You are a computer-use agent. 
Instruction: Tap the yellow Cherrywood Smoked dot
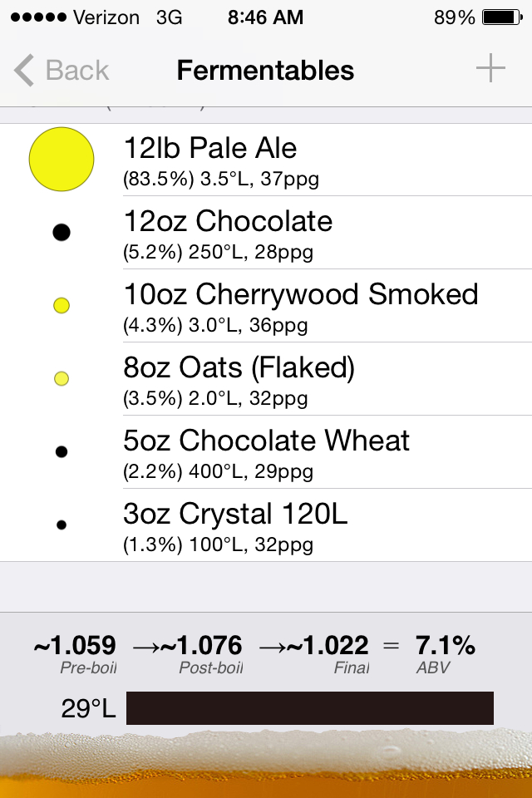(x=62, y=305)
